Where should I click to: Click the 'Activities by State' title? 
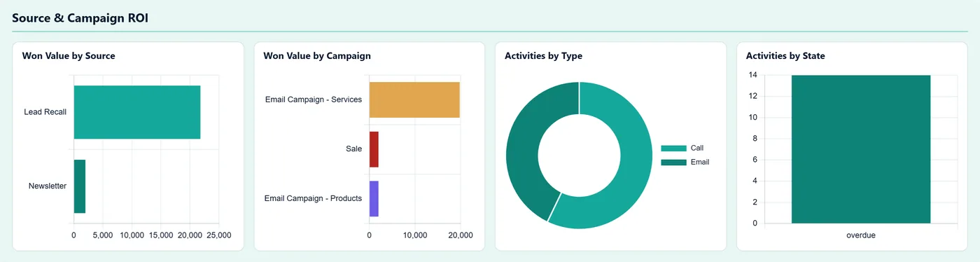click(x=785, y=55)
